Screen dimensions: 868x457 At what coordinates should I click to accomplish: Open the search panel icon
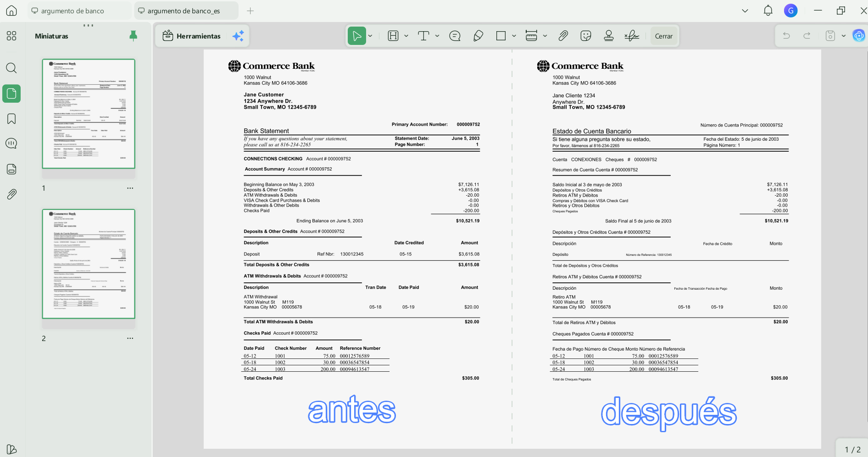[11, 68]
